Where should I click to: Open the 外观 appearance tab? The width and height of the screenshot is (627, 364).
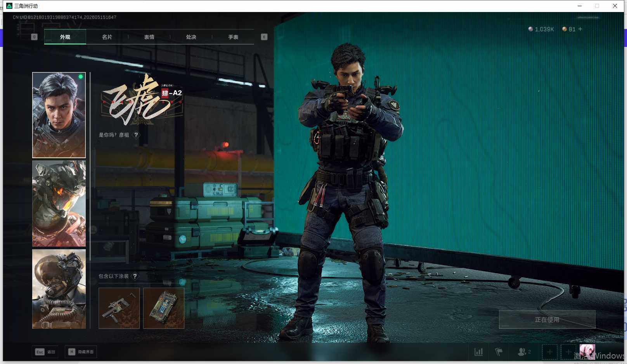(x=65, y=37)
